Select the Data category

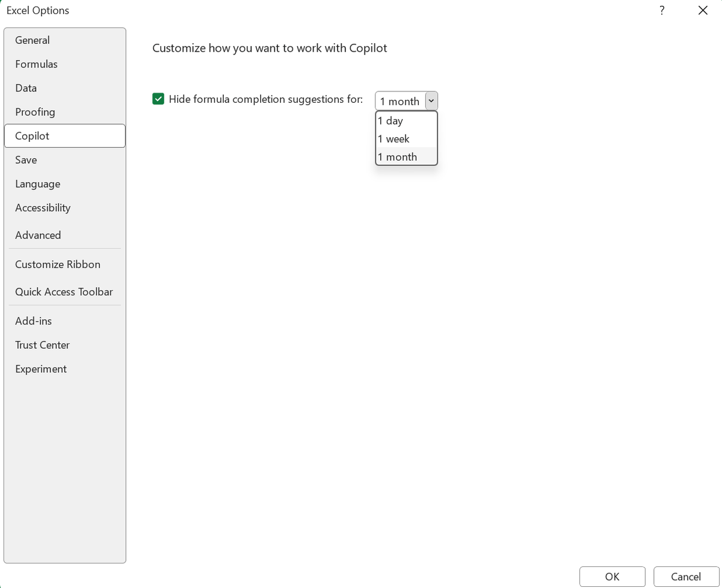(x=64, y=88)
